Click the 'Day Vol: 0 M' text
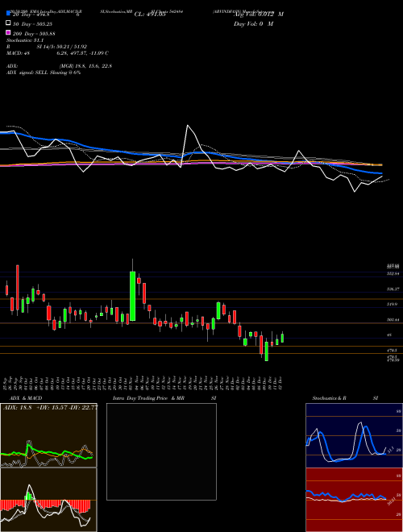The image size is (403, 532). [x=253, y=23]
